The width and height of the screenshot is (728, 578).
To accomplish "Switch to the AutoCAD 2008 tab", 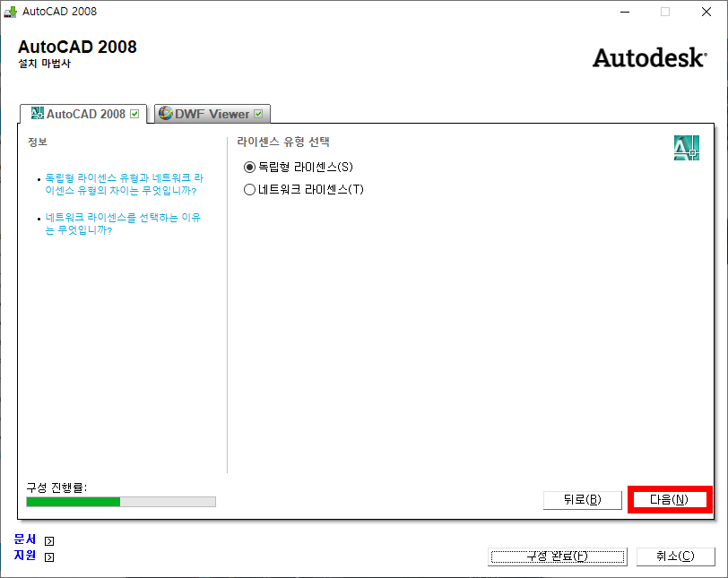I will point(83,114).
